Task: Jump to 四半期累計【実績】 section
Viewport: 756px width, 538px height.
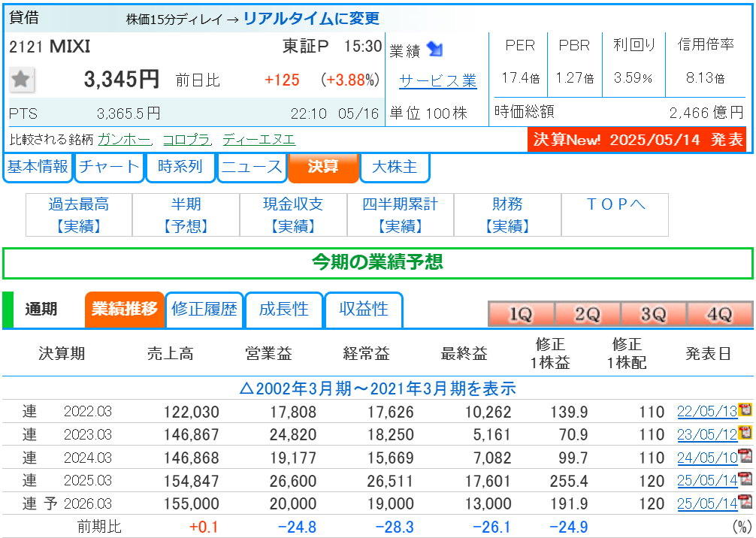Action: point(401,215)
